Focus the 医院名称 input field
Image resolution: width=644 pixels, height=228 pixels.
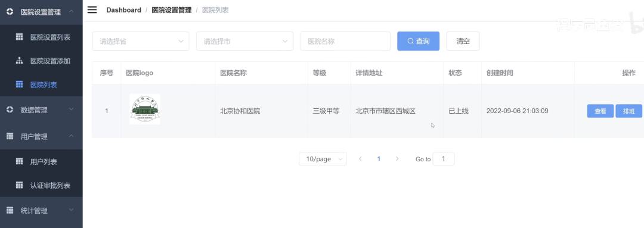click(345, 41)
